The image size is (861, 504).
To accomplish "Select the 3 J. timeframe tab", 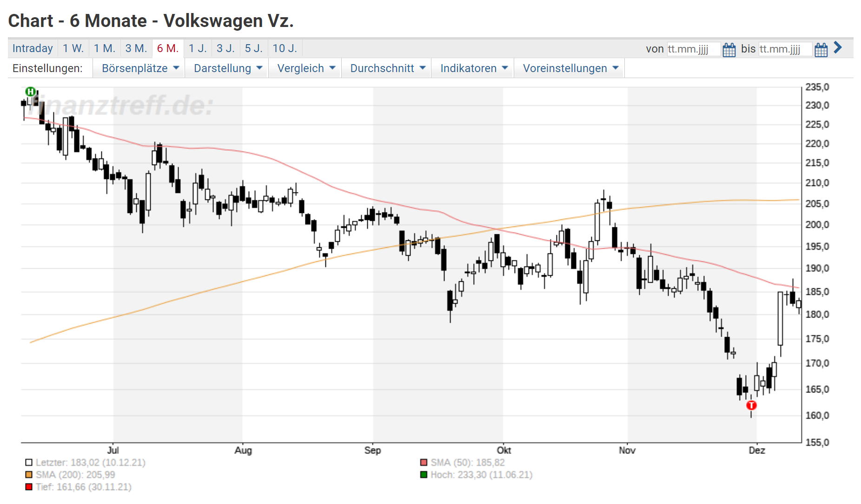I will (225, 48).
